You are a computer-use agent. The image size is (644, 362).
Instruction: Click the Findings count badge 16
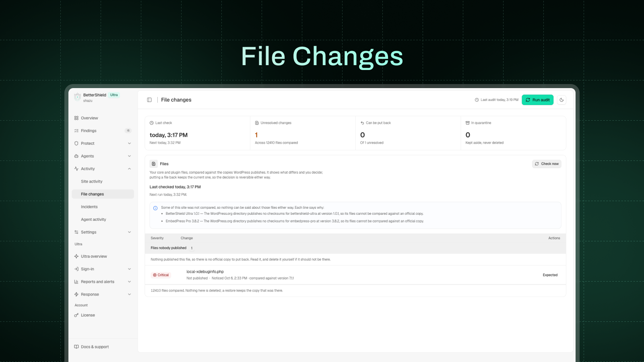(128, 131)
